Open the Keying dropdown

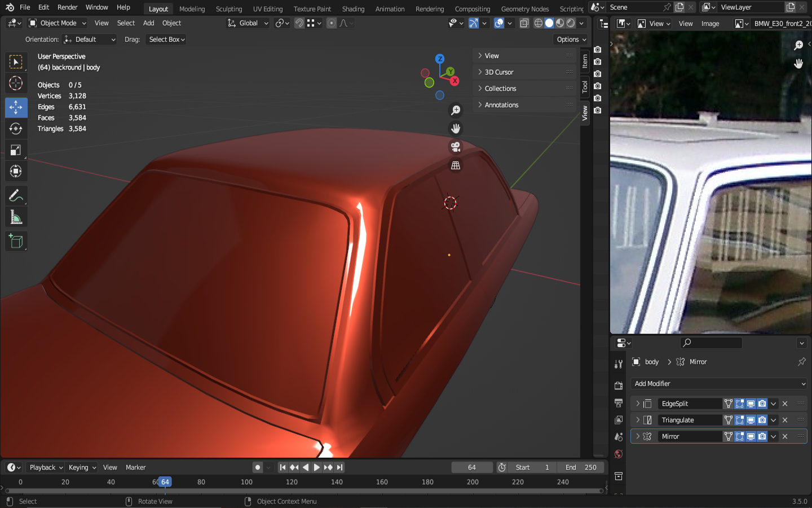click(82, 467)
